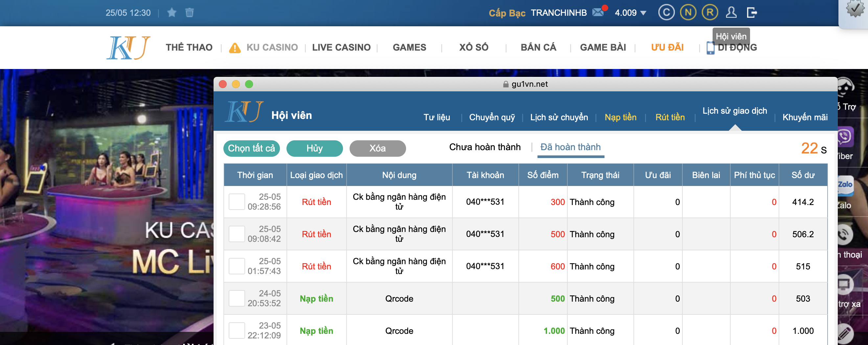The width and height of the screenshot is (868, 345).
Task: Click Nạp tiền in 24-05 row
Action: 316,298
